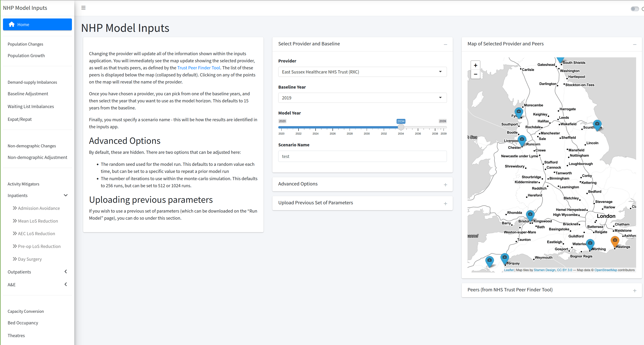Collapse the Map of Selected Provider card
The height and width of the screenshot is (345, 644).
635,44
